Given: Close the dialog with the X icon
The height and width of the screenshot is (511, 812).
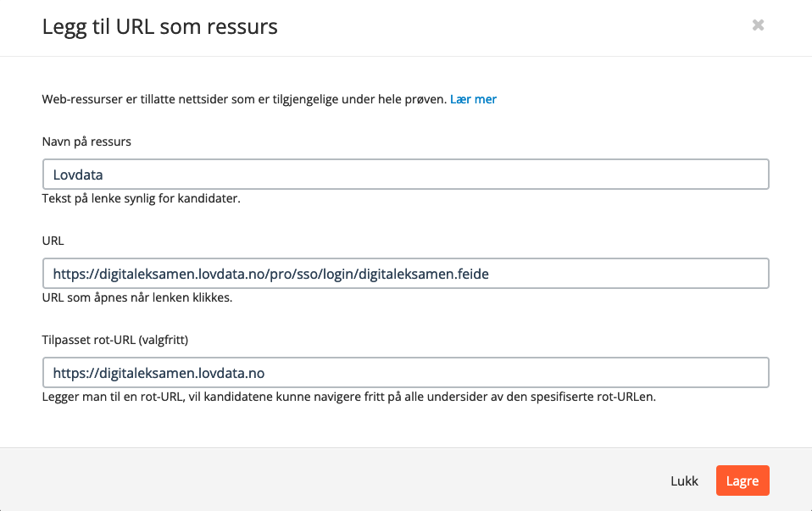Looking at the screenshot, I should pyautogui.click(x=758, y=25).
